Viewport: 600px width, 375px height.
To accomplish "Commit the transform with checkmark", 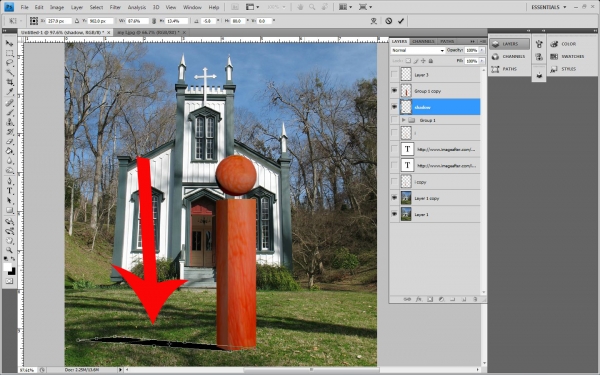I will coord(401,21).
